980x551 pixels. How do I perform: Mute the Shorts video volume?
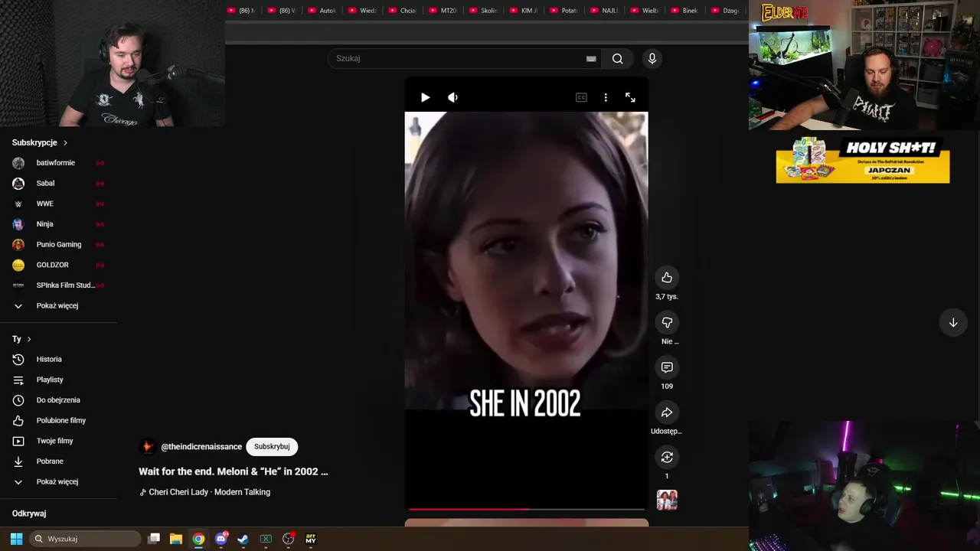point(452,97)
